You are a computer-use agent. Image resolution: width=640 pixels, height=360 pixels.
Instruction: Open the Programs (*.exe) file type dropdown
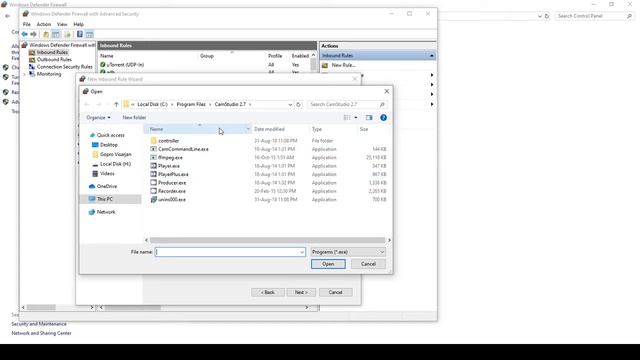click(x=348, y=252)
